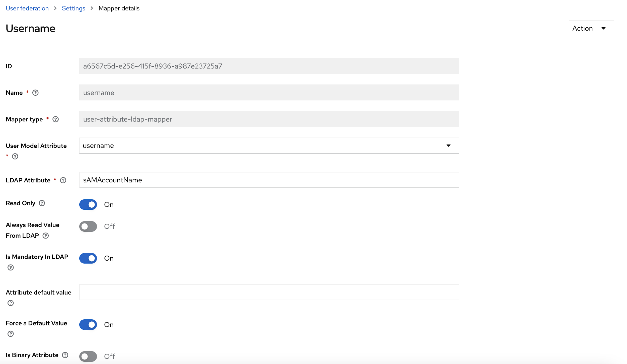The width and height of the screenshot is (627, 364).
Task: Show help for Is Mandatory In LDAP
Action: (x=11, y=267)
